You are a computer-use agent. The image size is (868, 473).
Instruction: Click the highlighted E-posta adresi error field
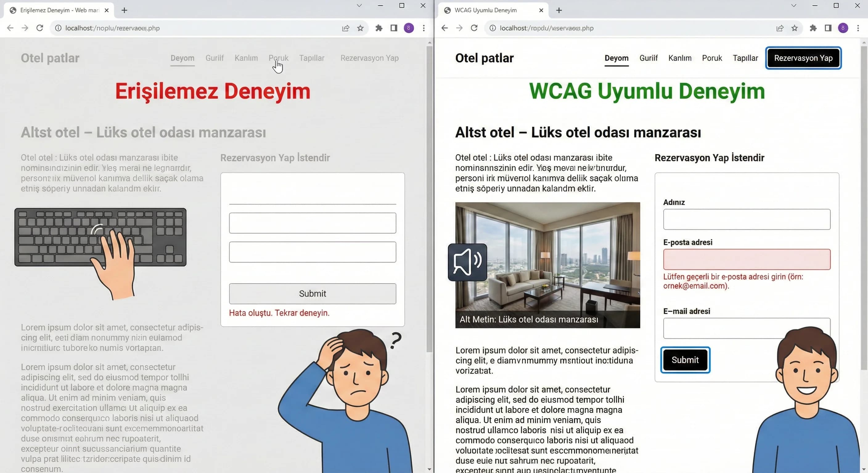point(747,259)
